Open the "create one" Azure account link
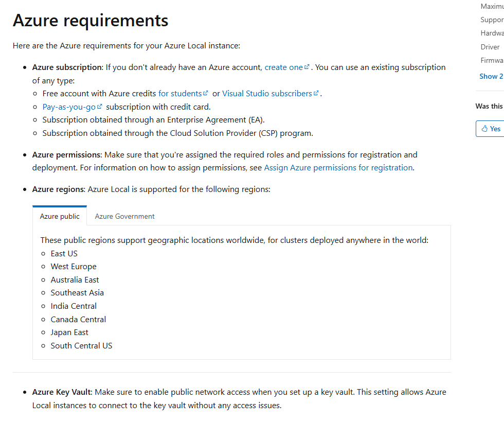Image resolution: width=504 pixels, height=421 pixels. 283,67
